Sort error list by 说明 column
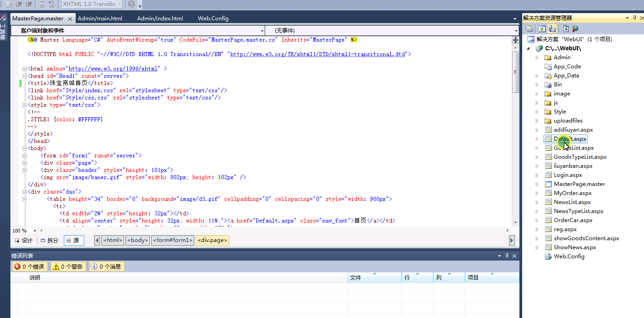This screenshot has width=644, height=318. [x=187, y=278]
